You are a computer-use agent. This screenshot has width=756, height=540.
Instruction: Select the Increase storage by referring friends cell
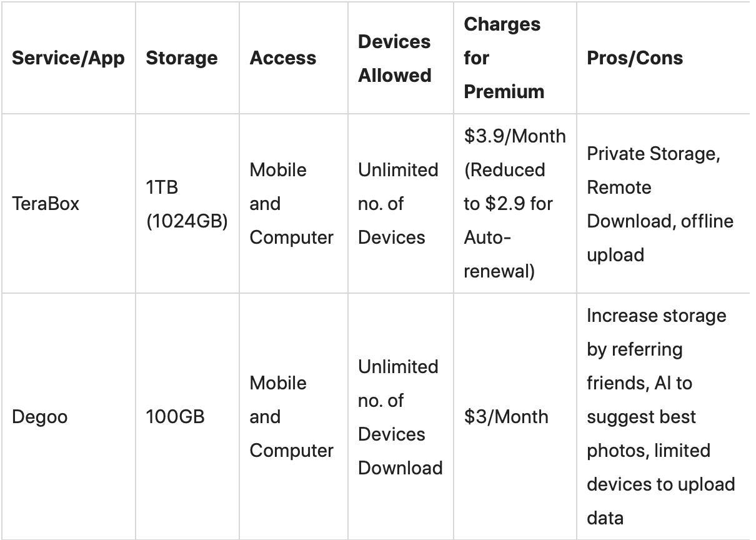(660, 417)
